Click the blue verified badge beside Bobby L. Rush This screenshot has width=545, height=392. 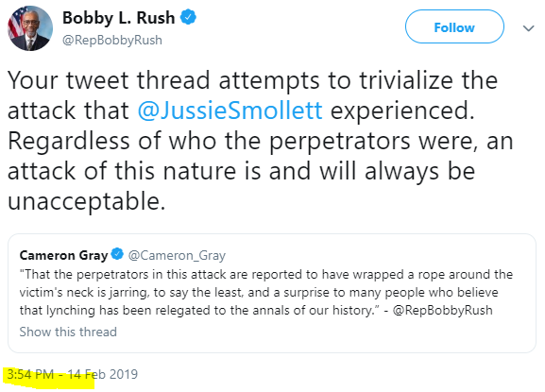tap(188, 17)
